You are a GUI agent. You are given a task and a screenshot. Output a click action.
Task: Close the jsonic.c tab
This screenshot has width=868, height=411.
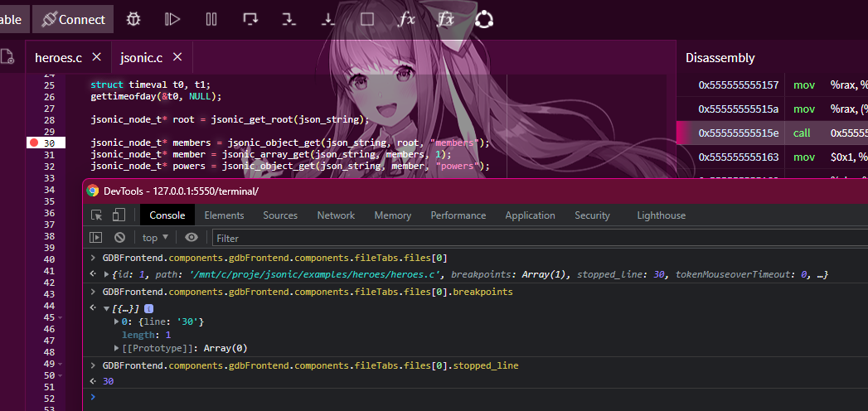coord(177,56)
